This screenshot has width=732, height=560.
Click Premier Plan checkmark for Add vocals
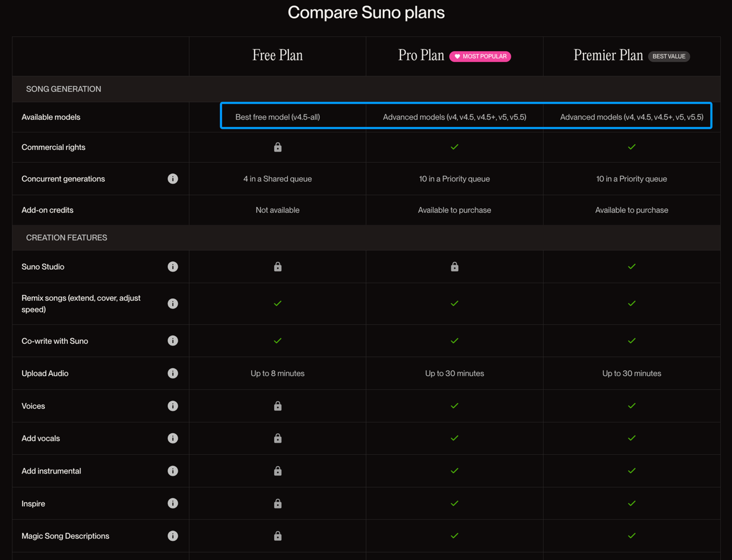(632, 438)
